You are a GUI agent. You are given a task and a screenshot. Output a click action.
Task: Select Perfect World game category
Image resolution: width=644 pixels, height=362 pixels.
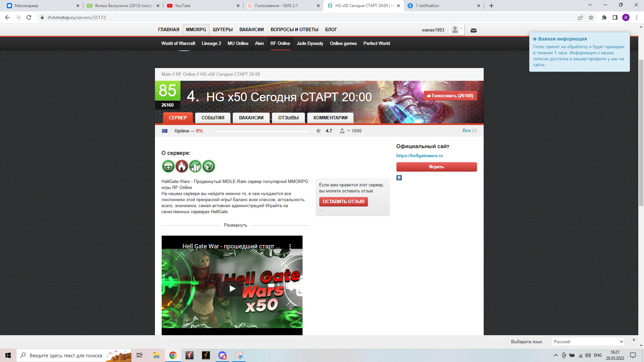[x=377, y=43]
